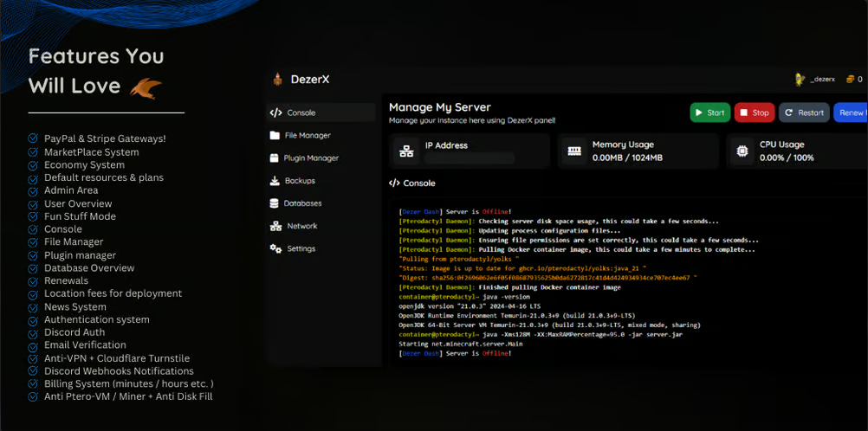Click 'Finished pulling Docker container image' line
868x431 pixels.
point(510,287)
